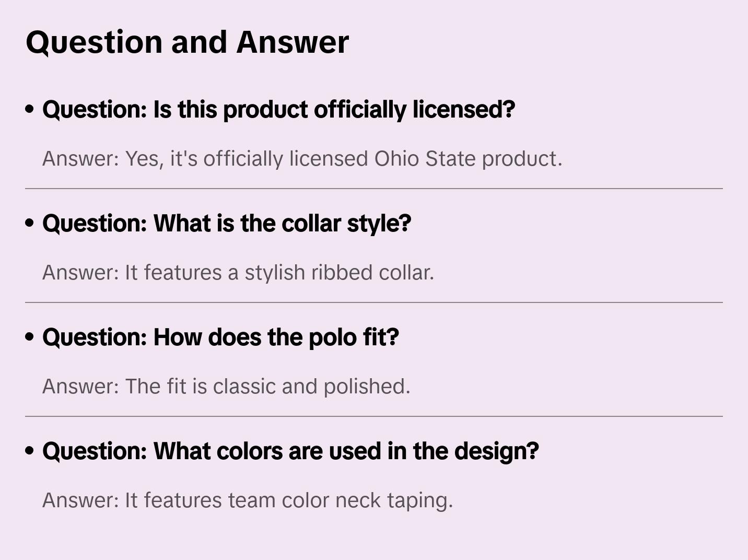Click the bullet before the design colors question
The width and height of the screenshot is (748, 560).
coord(30,451)
